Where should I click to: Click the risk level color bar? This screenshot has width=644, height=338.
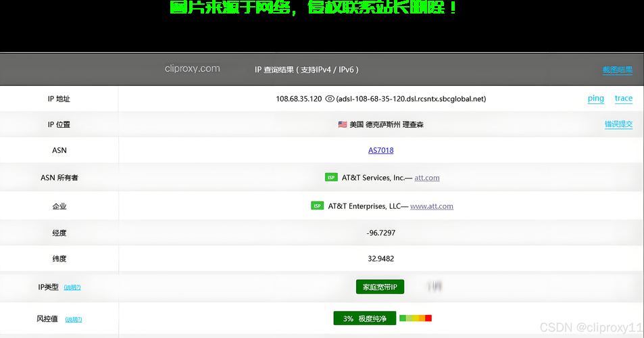click(x=415, y=318)
